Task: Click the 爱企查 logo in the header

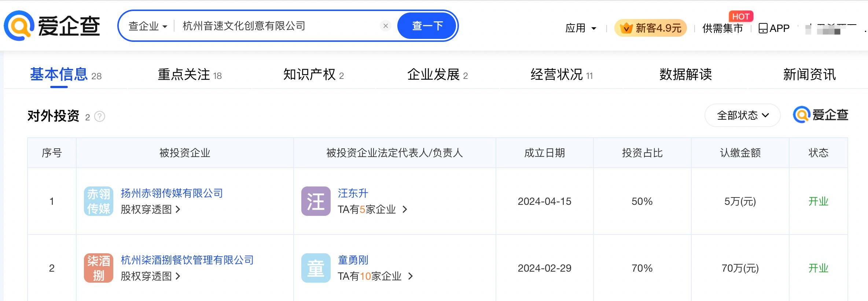Action: [52, 26]
